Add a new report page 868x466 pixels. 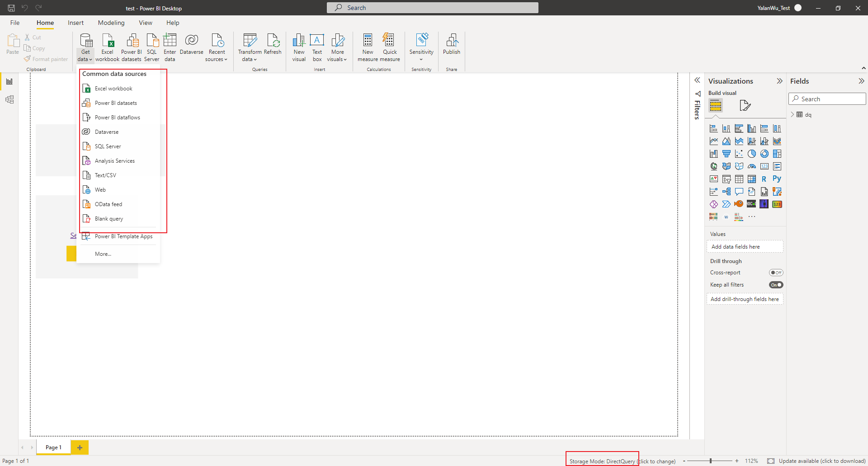80,447
